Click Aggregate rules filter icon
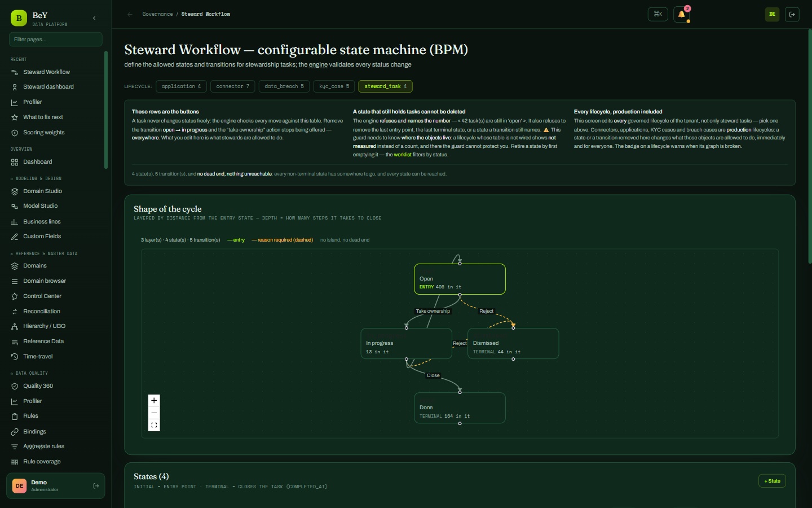The image size is (812, 508). coord(15,446)
